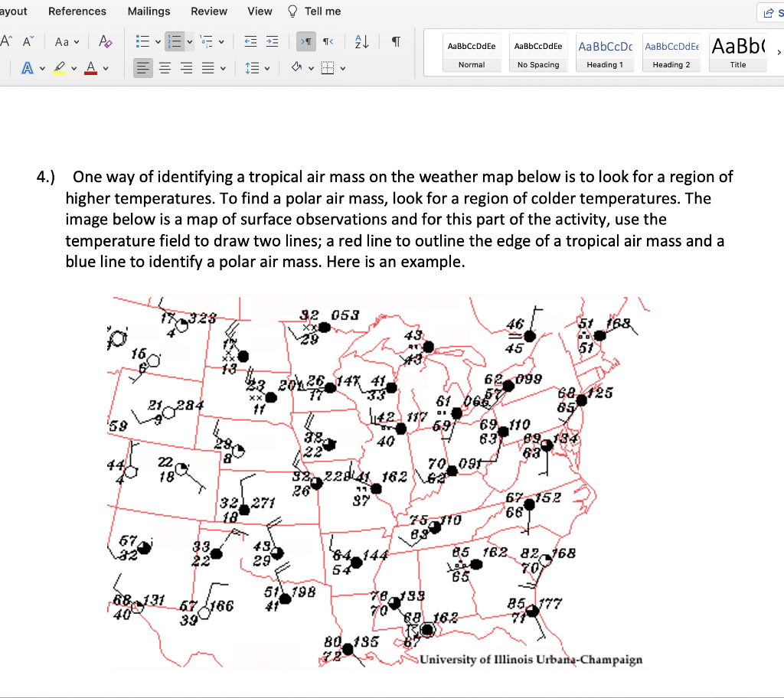Image resolution: width=784 pixels, height=698 pixels.
Task: Apply the Heading 1 style
Action: pos(605,53)
